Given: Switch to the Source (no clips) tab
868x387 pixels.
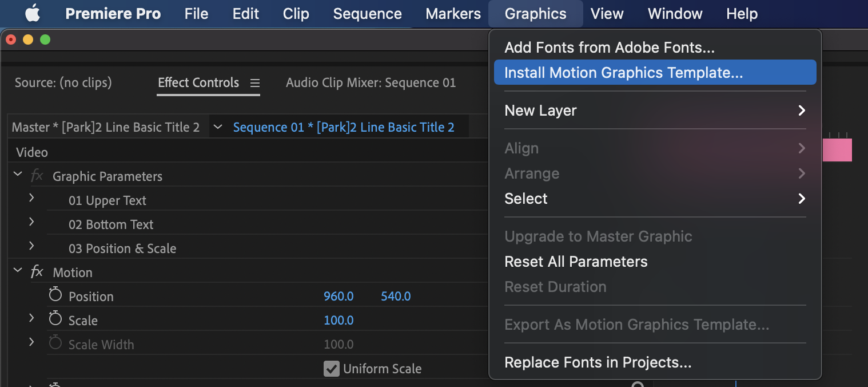Looking at the screenshot, I should point(63,83).
